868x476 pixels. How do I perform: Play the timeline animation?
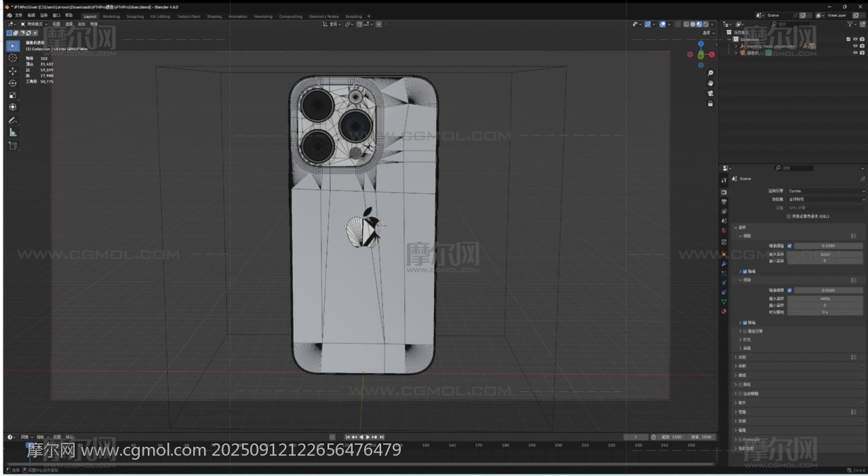click(368, 437)
